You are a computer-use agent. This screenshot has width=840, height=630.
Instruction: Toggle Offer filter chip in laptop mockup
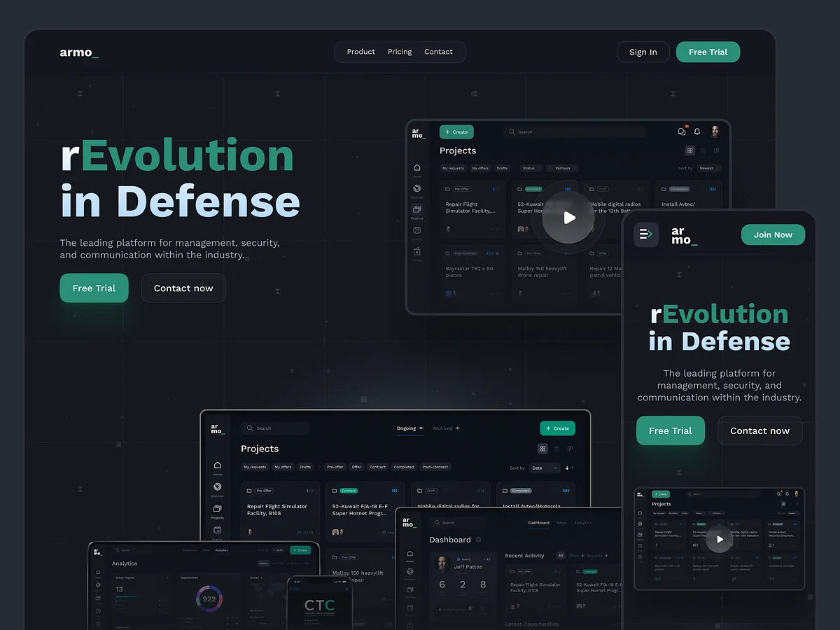click(356, 467)
